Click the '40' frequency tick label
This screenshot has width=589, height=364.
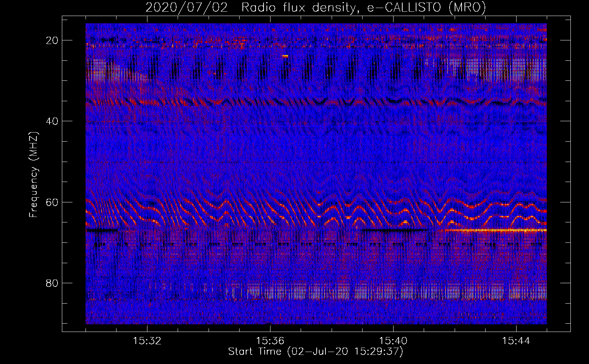[x=52, y=121]
